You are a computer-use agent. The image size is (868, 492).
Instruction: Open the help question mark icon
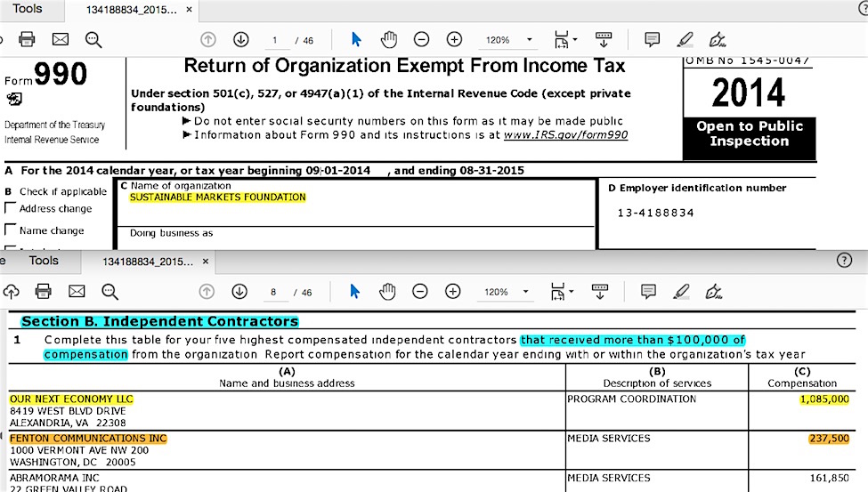click(845, 261)
